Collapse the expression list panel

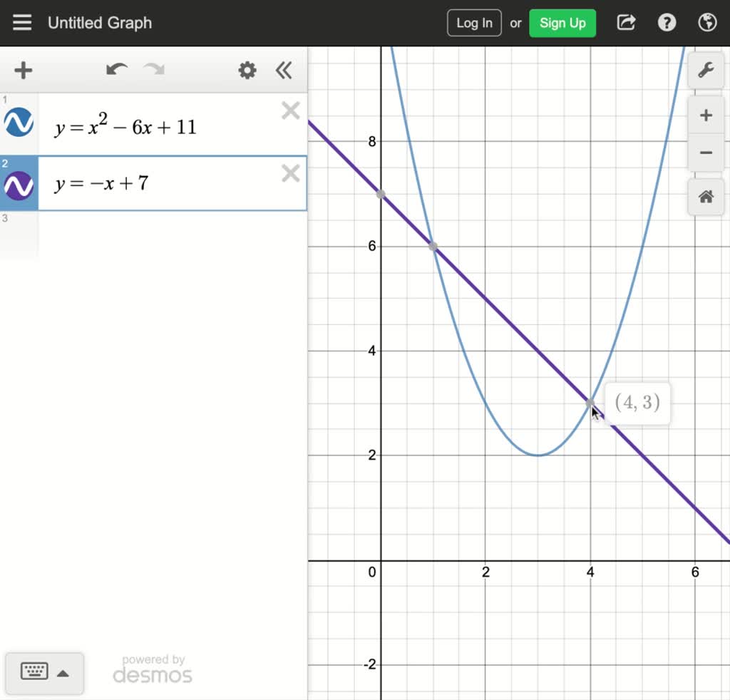[x=284, y=71]
